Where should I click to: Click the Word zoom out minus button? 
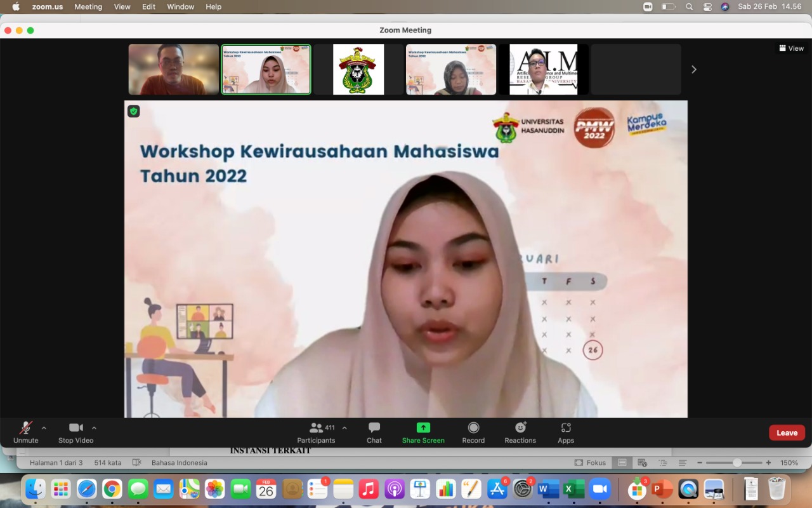[x=699, y=463]
